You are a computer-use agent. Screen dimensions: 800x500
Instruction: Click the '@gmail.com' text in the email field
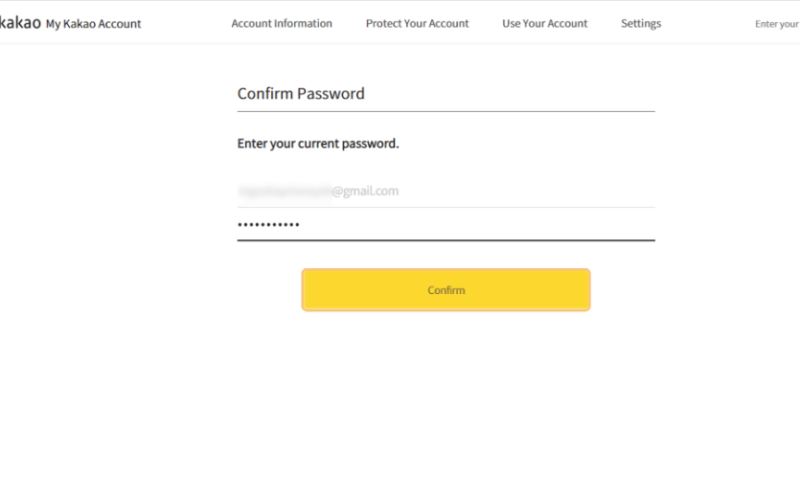pos(365,191)
